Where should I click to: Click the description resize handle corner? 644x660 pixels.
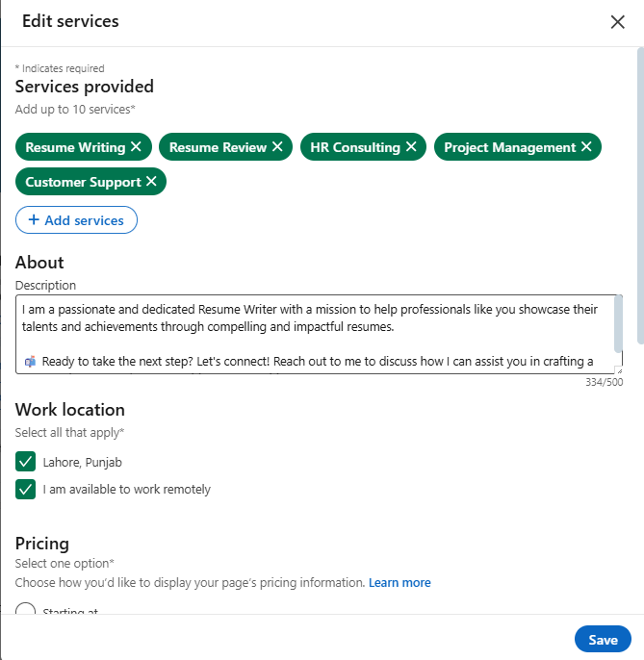(619, 370)
